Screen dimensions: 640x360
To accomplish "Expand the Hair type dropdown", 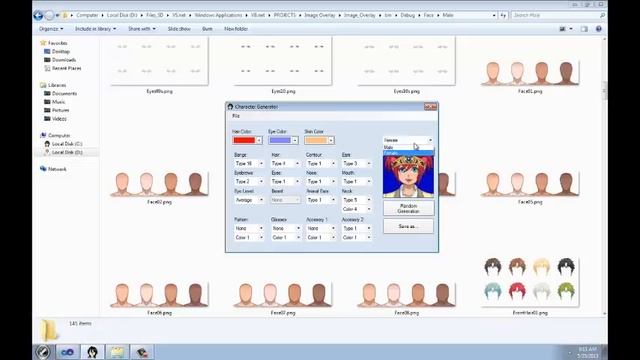I will click(297, 163).
